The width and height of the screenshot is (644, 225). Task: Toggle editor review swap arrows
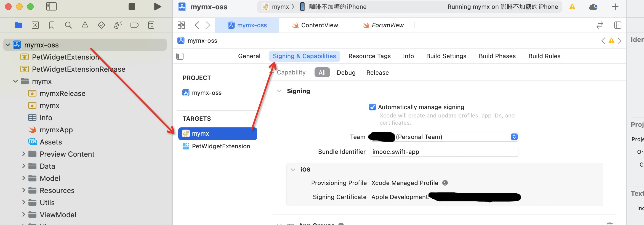click(x=600, y=25)
